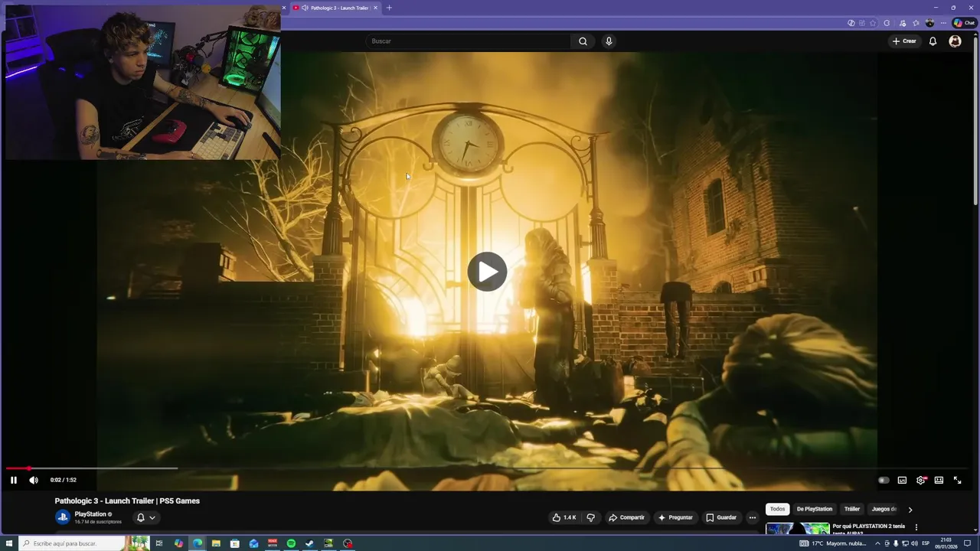Select the 'Pathologic 3 - Launch Trailer' browser tab
Image resolution: width=980 pixels, height=551 pixels.
click(335, 8)
